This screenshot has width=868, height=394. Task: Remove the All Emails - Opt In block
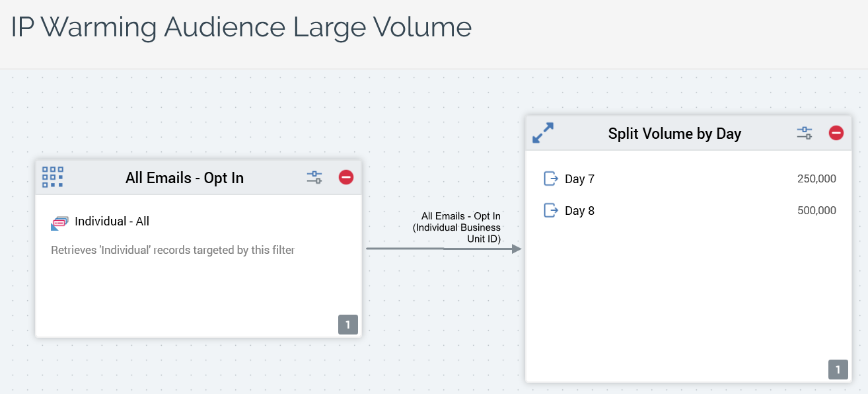tap(346, 177)
